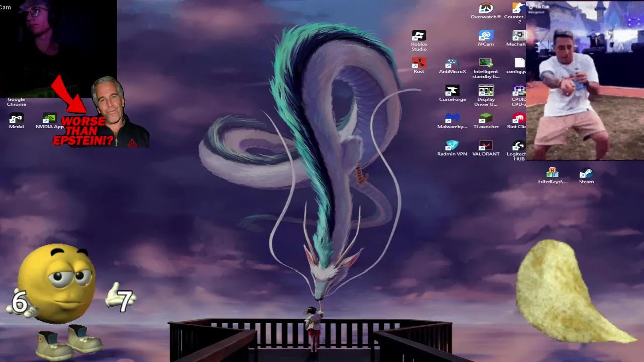644x362 pixels.
Task: Open the NVIDIA App shortcut
Action: [x=50, y=121]
